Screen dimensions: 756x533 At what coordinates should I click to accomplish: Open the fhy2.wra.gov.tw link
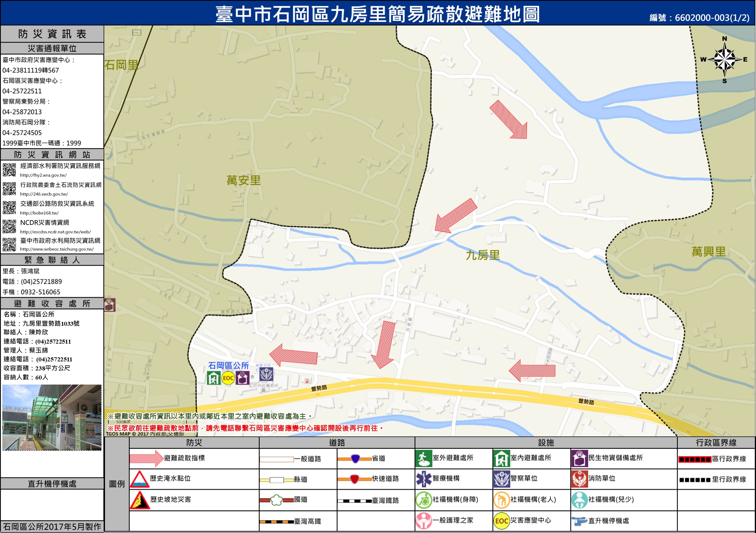pos(43,175)
